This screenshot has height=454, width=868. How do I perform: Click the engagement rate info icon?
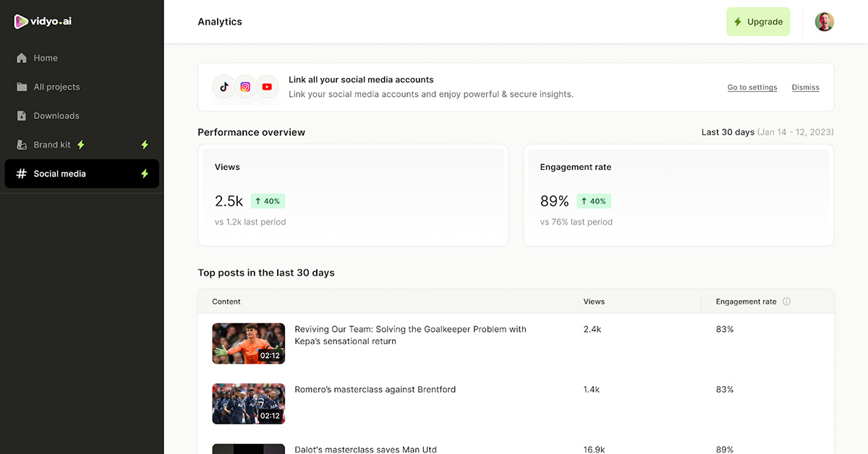click(786, 301)
